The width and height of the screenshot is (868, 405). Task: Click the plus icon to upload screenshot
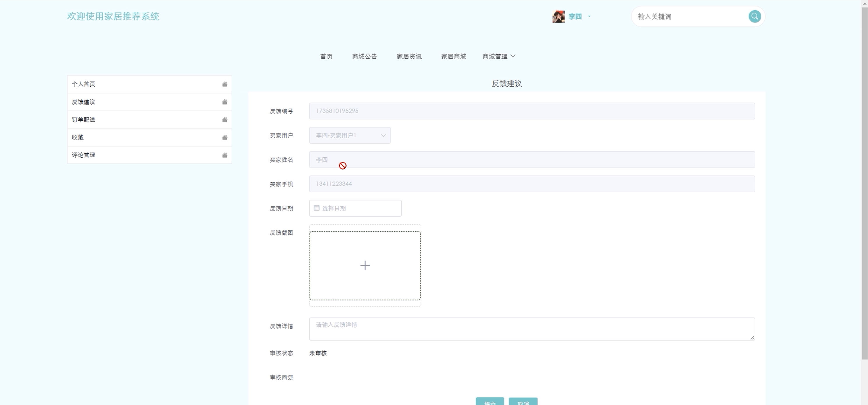coord(365,265)
